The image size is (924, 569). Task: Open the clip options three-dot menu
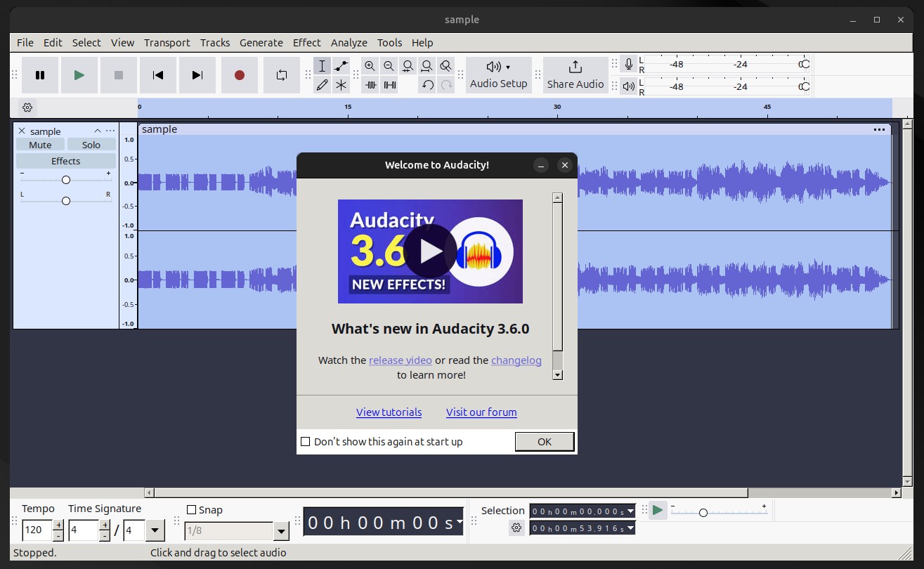tap(879, 129)
